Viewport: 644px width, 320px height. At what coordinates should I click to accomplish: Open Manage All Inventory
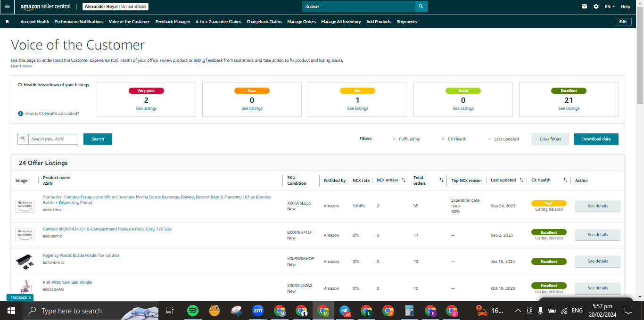(341, 22)
